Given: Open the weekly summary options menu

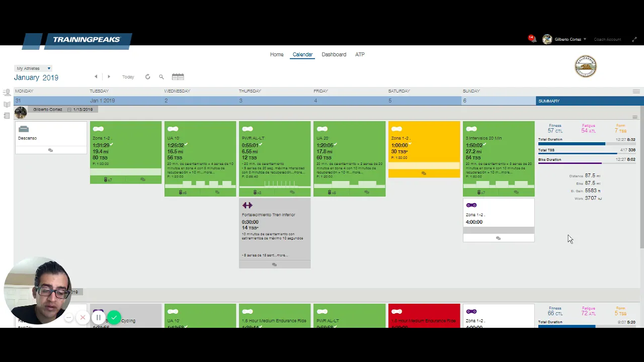Looking at the screenshot, I should pyautogui.click(x=635, y=117).
